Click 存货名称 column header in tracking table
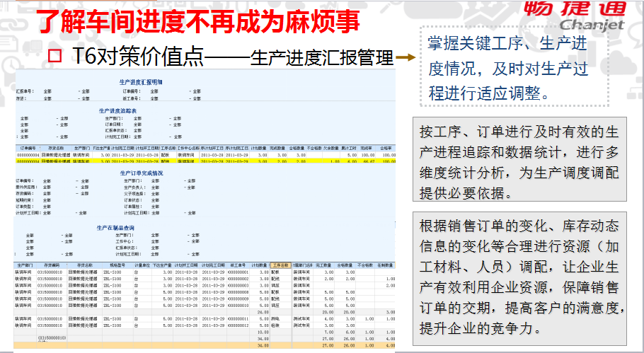Screen dimensions: 644x353 [x=56, y=148]
